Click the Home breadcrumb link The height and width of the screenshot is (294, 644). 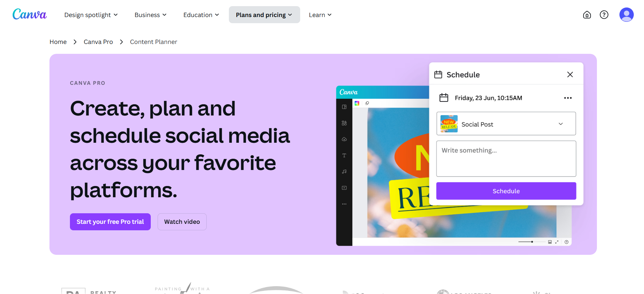58,42
